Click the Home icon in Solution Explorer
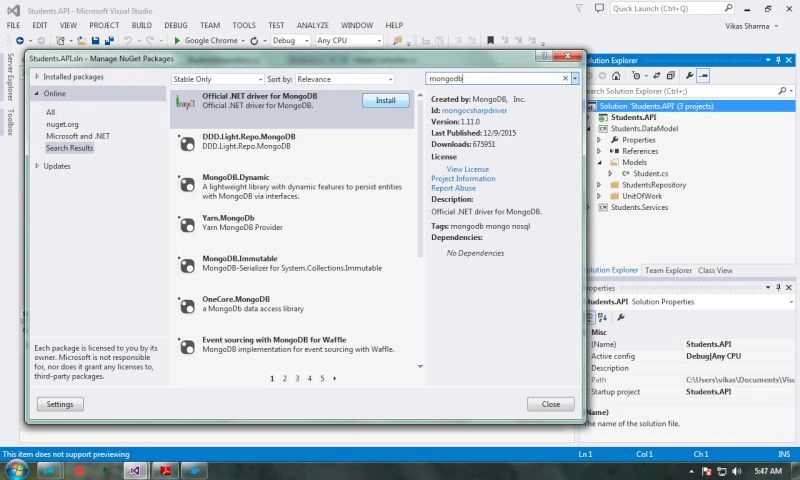Image resolution: width=800 pixels, height=480 pixels. coord(616,75)
